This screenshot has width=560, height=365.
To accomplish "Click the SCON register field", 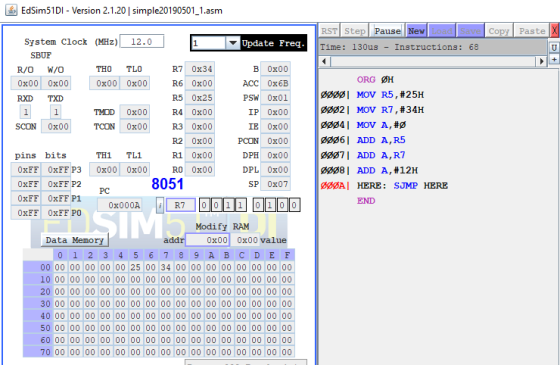I will tap(56, 126).
